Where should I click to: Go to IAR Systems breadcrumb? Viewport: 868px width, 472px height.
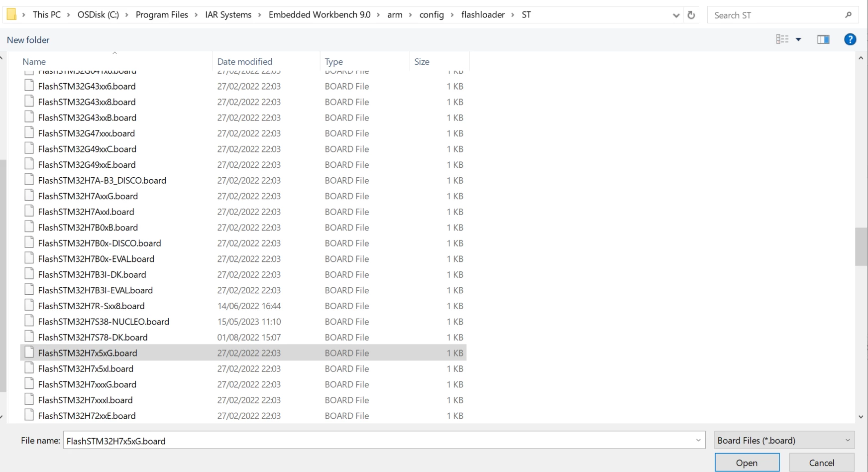(228, 15)
